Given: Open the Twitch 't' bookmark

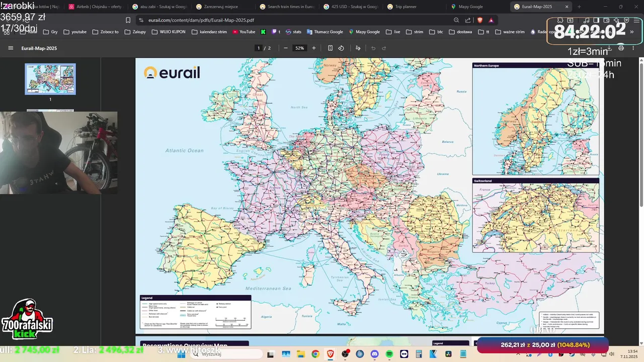Looking at the screenshot, I should click(276, 32).
